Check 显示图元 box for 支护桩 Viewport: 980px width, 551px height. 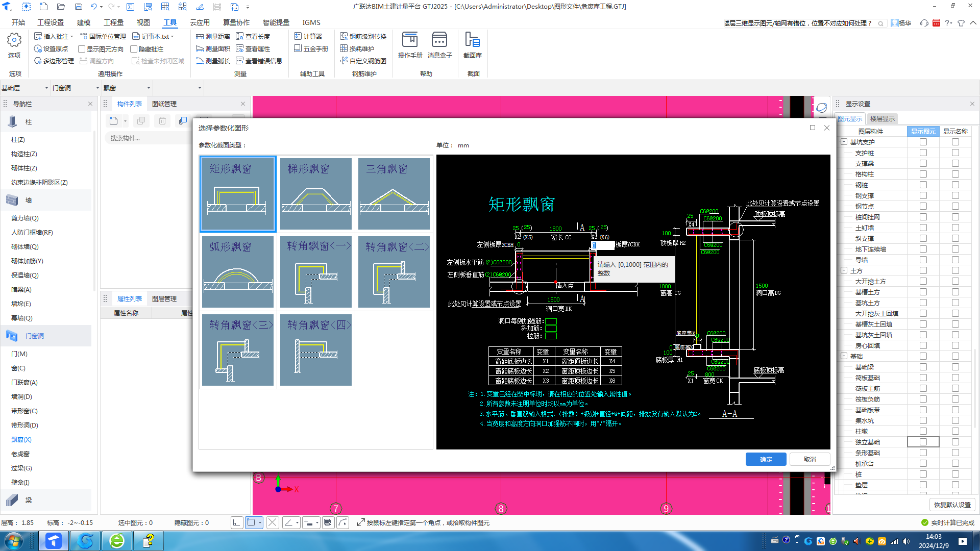[x=923, y=153]
